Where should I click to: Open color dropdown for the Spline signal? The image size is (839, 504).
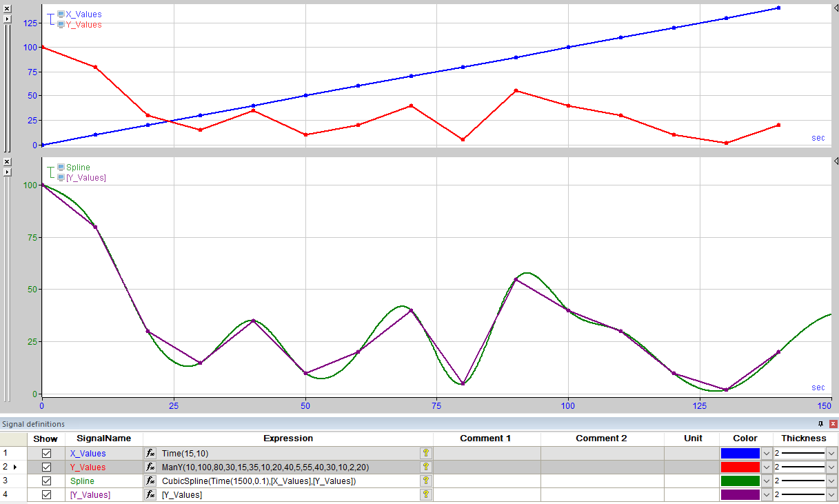point(766,481)
